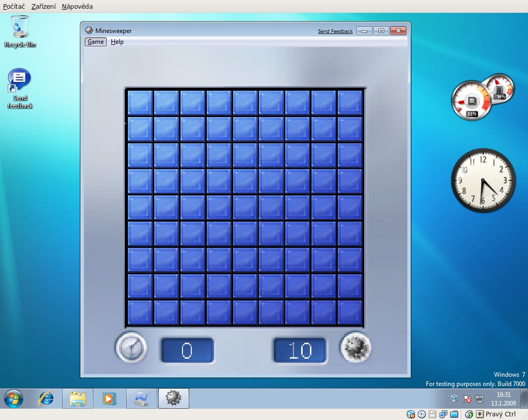Image resolution: width=528 pixels, height=420 pixels.
Task: Select the Send feedback desktop shortcut
Action: coord(20,89)
